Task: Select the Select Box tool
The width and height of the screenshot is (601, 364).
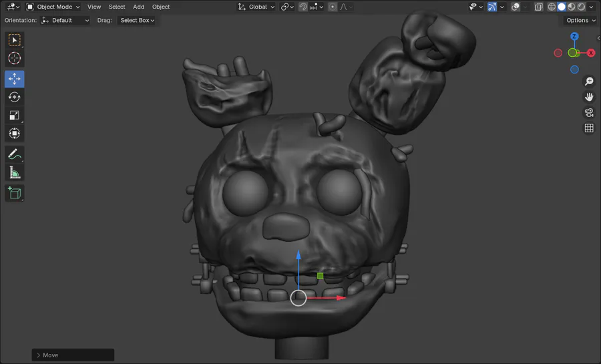Action: [15, 40]
